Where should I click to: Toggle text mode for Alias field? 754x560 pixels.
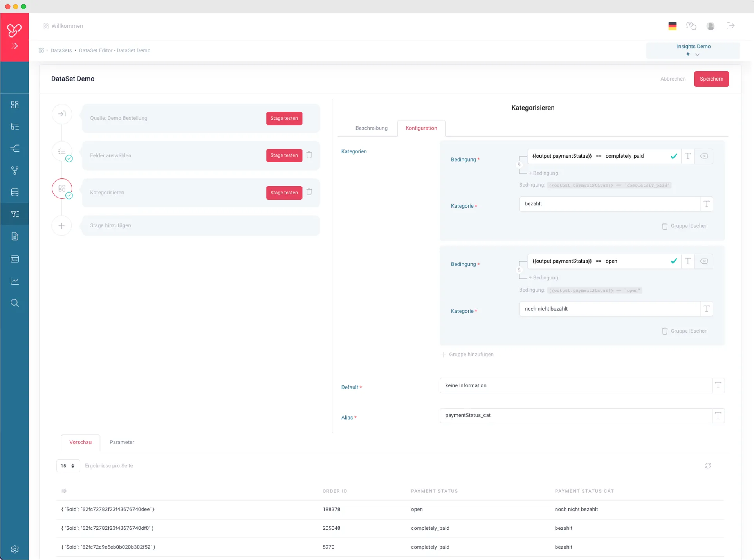click(x=718, y=416)
